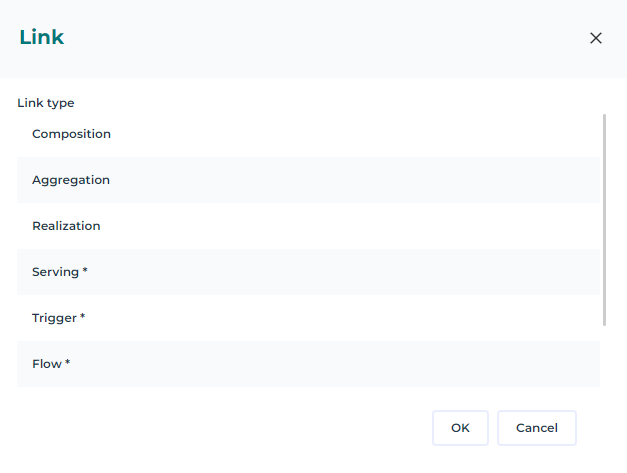Screen dimensions: 627x473
Task: Click the asterisk beside Trigger
Action: pyautogui.click(x=82, y=317)
